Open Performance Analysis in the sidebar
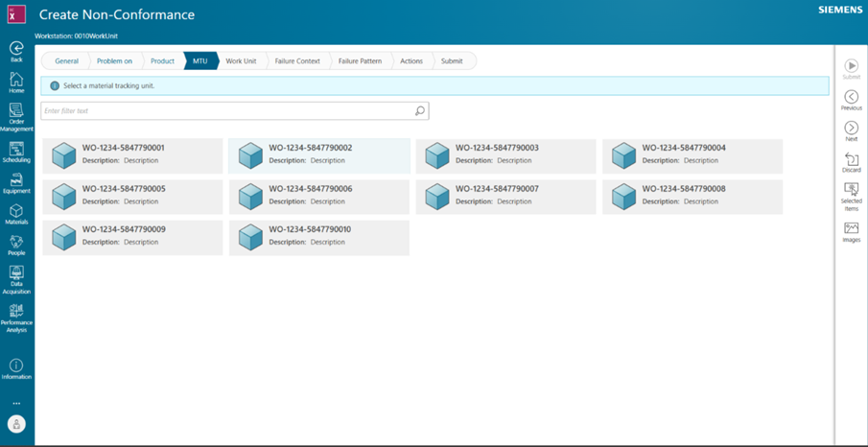This screenshot has width=868, height=447. [x=16, y=315]
